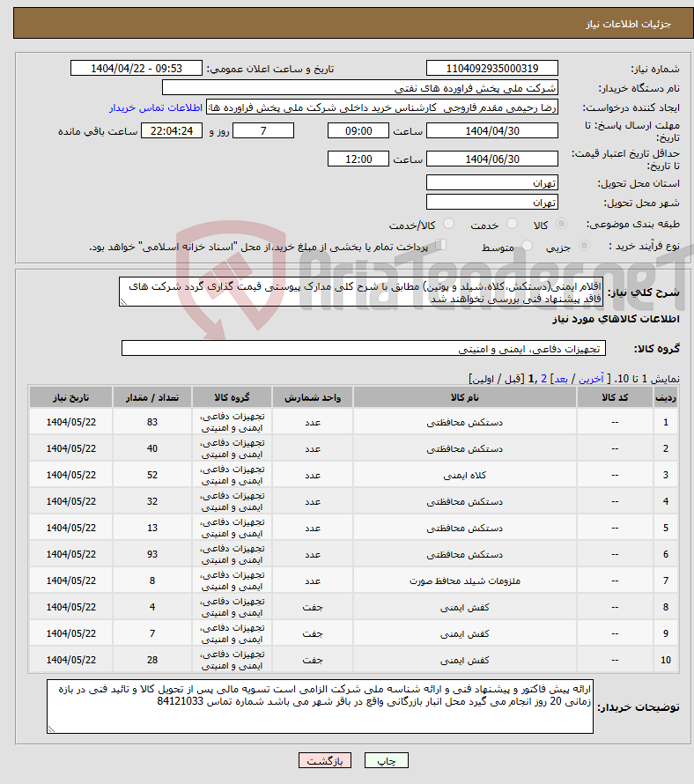This screenshot has height=784, width=694.
Task: Click the نام کالا column header
Action: coord(464,397)
